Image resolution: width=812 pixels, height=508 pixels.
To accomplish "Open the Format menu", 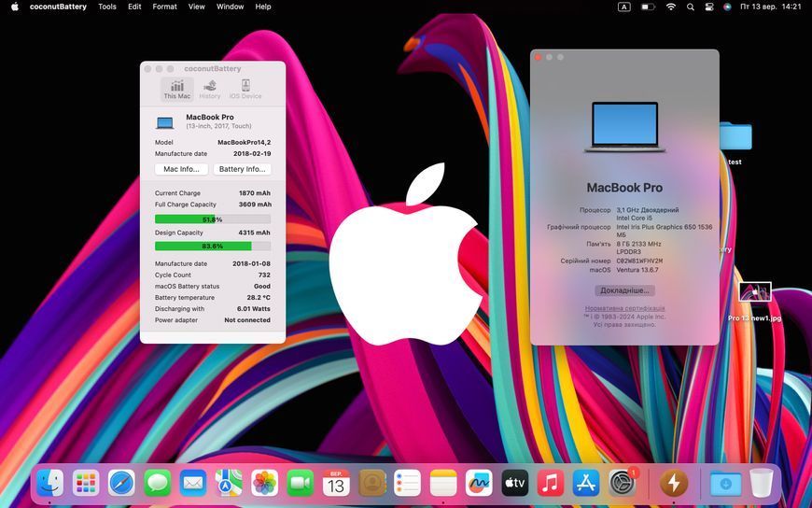I will (x=164, y=7).
